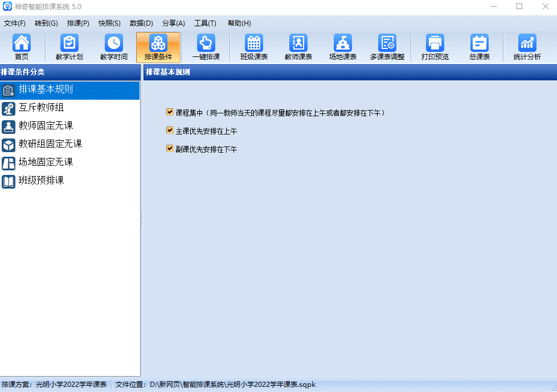The width and height of the screenshot is (557, 392).
Task: Open the 排课(P) menu
Action: [x=78, y=23]
